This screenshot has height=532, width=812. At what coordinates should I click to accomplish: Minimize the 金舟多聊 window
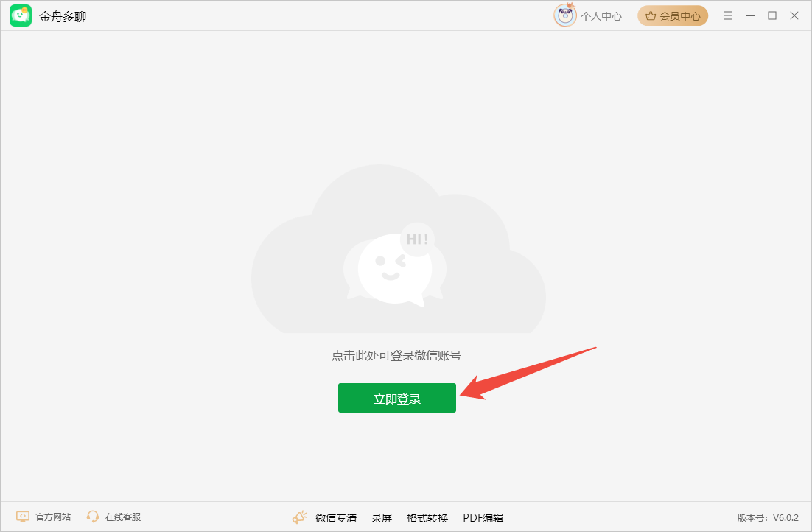pyautogui.click(x=750, y=15)
